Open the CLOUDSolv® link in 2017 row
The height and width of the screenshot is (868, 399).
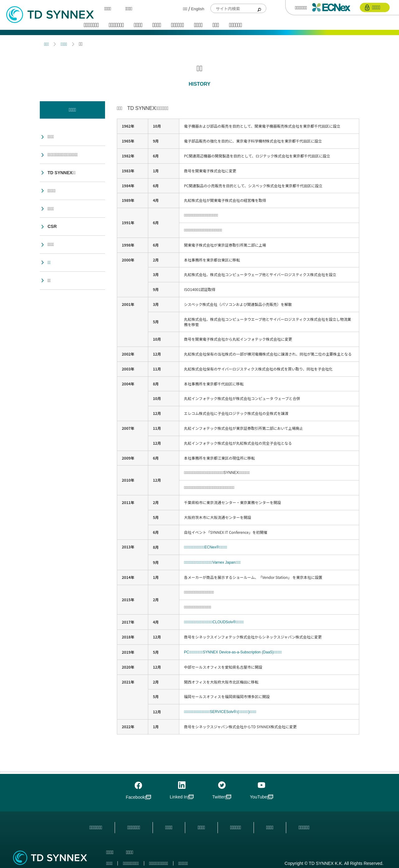pyautogui.click(x=214, y=622)
